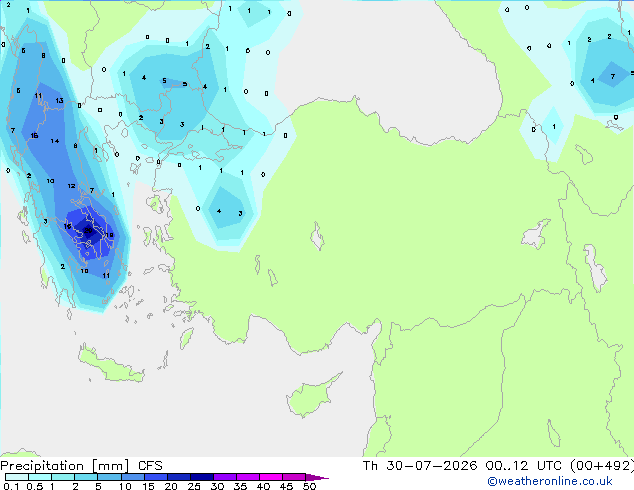
Task: Click the '12' precipitation value on the map
Action: click(71, 186)
